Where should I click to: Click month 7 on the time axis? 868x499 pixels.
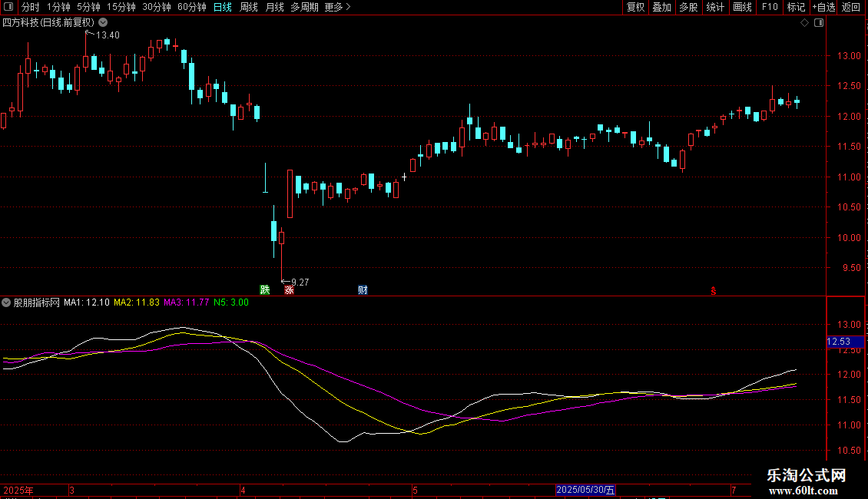(x=734, y=490)
